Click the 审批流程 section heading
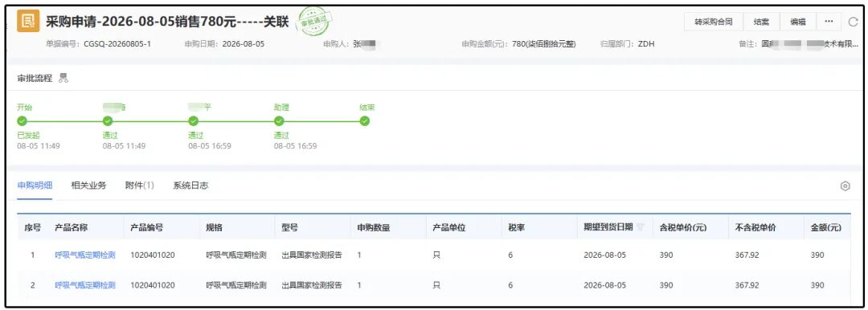 coord(35,78)
